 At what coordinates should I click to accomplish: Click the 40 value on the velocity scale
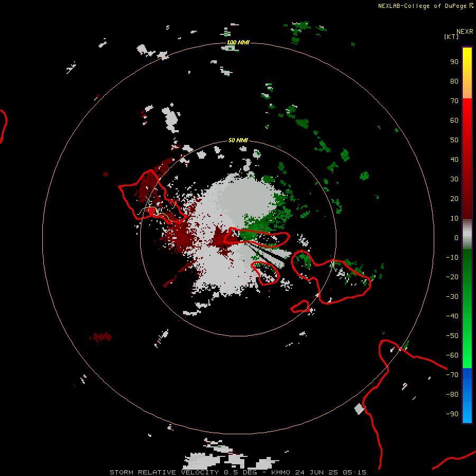coord(454,159)
